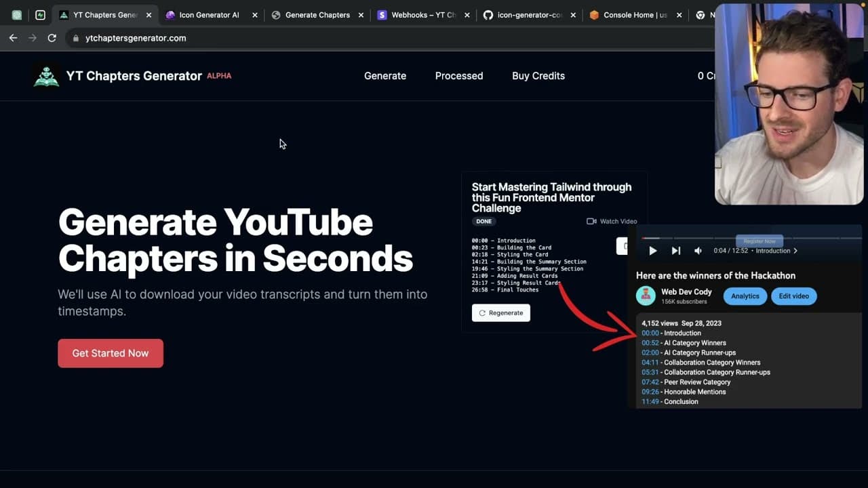Click the YT Chapters Generator logo image
The image size is (868, 488).
click(46, 76)
